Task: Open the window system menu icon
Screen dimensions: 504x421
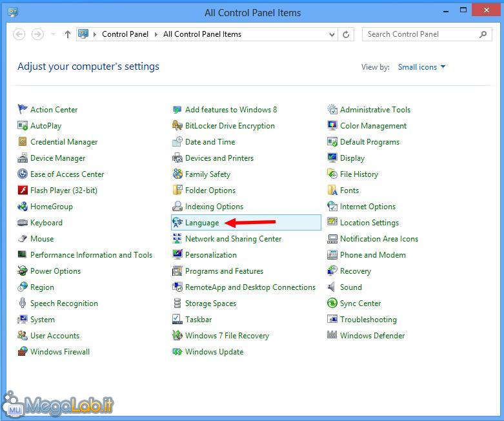Action: 13,12
